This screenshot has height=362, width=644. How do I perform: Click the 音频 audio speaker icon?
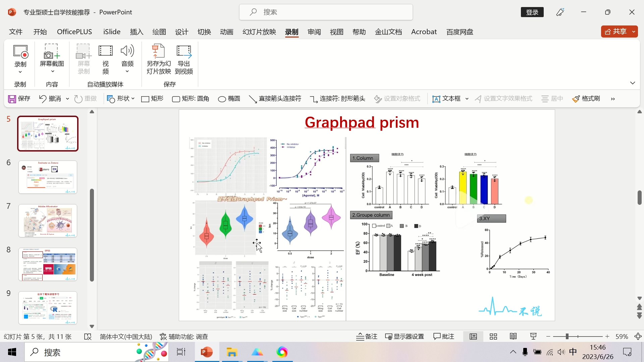pos(127,51)
